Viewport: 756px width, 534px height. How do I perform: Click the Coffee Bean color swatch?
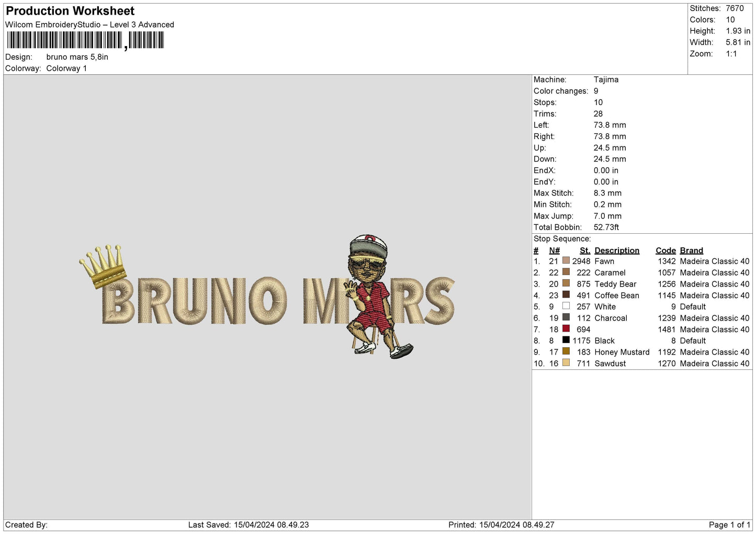point(566,295)
